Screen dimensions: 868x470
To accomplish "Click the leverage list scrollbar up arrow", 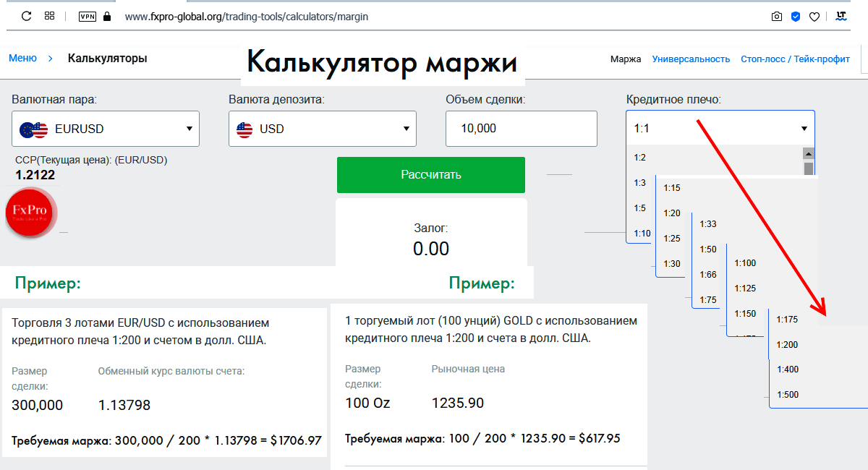I will coord(809,153).
